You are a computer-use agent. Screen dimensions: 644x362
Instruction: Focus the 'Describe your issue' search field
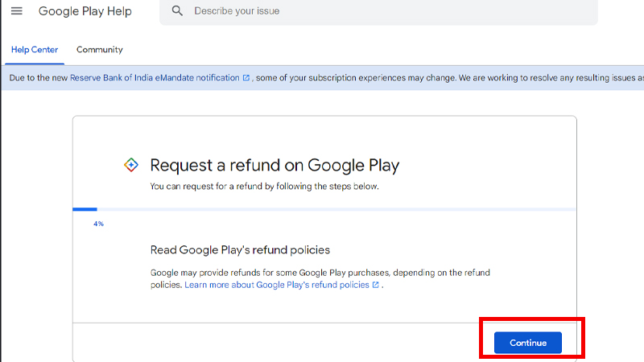point(378,11)
